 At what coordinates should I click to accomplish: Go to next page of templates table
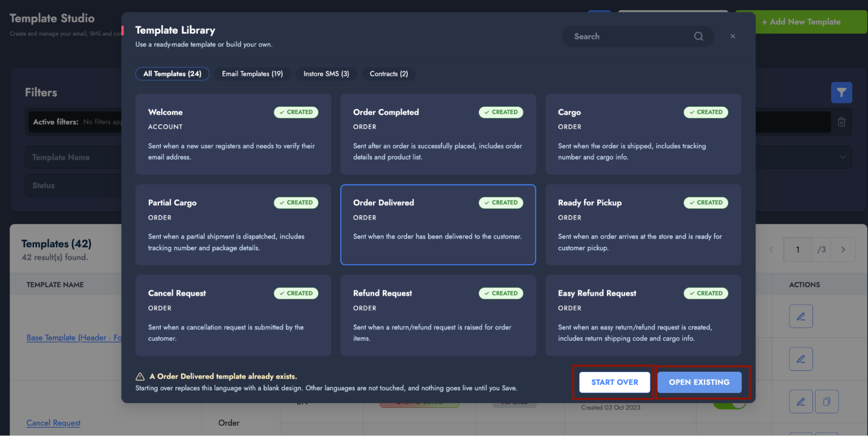(843, 250)
